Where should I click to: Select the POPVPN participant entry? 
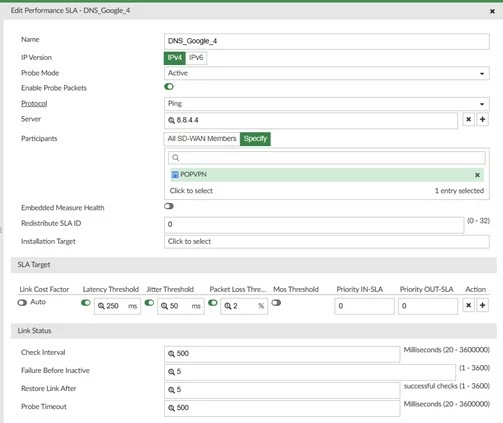327,175
